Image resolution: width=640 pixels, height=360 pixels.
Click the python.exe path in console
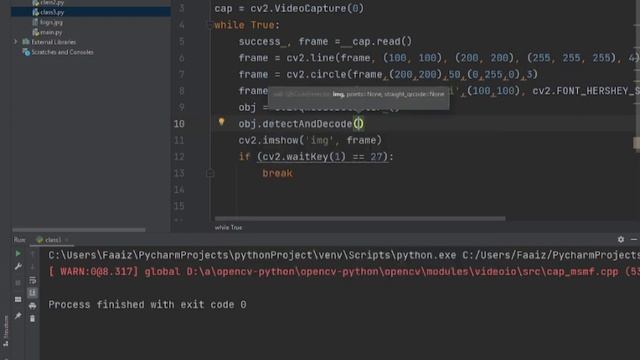252,256
